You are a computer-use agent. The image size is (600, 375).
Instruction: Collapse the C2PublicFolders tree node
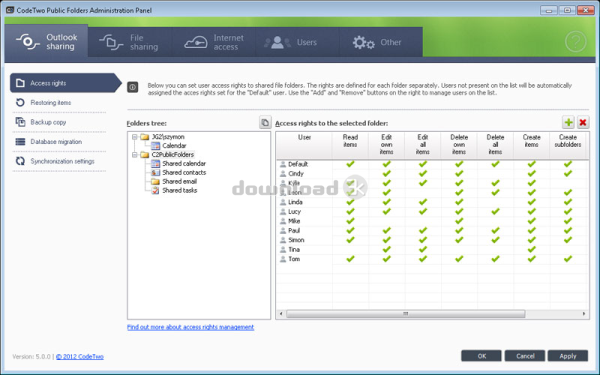[x=135, y=155]
